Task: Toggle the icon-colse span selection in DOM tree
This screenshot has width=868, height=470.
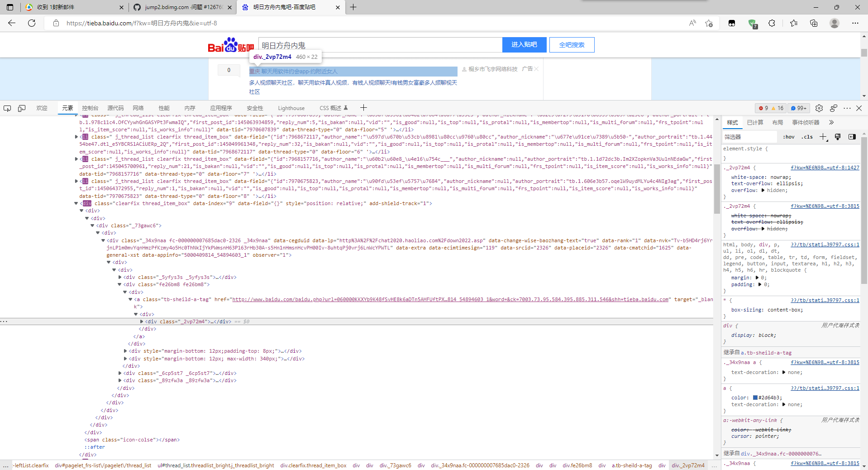Action: pos(131,440)
